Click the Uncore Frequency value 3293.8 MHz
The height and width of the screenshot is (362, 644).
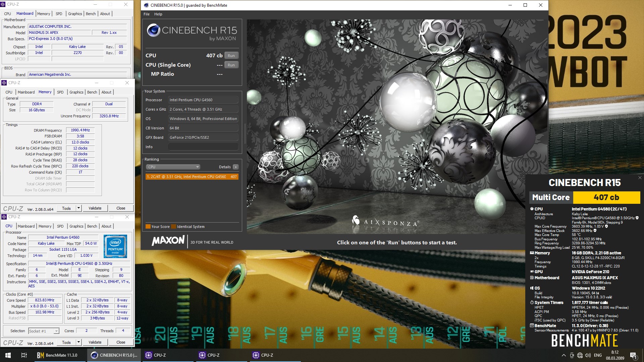tap(109, 116)
